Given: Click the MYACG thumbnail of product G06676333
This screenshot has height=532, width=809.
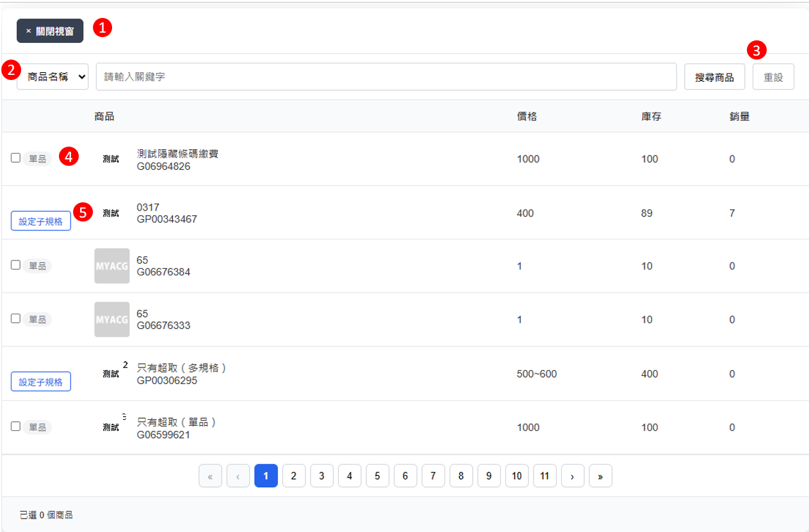Looking at the screenshot, I should [x=111, y=319].
